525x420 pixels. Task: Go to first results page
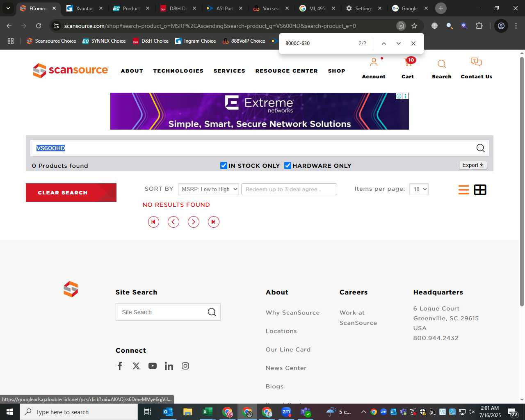pos(153,222)
